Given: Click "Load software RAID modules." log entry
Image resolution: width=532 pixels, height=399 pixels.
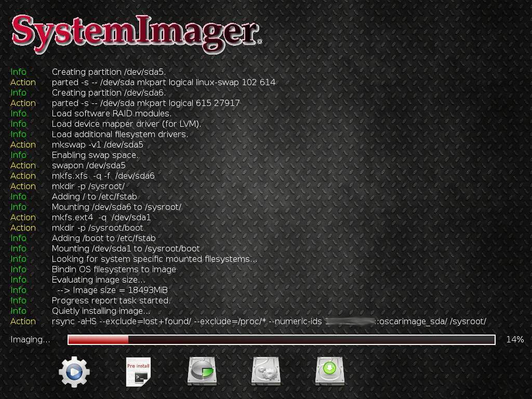Looking at the screenshot, I should click(112, 113).
